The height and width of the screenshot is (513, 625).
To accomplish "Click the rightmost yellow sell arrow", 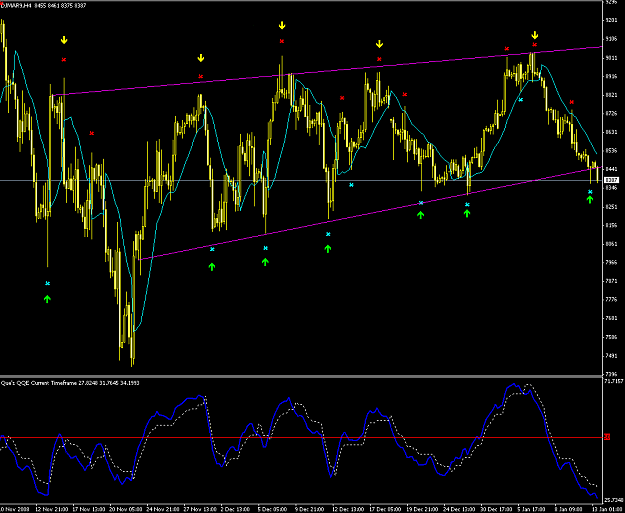I will (x=535, y=35).
